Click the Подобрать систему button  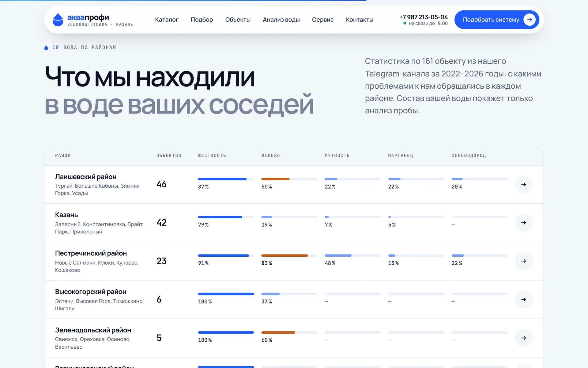pyautogui.click(x=497, y=20)
